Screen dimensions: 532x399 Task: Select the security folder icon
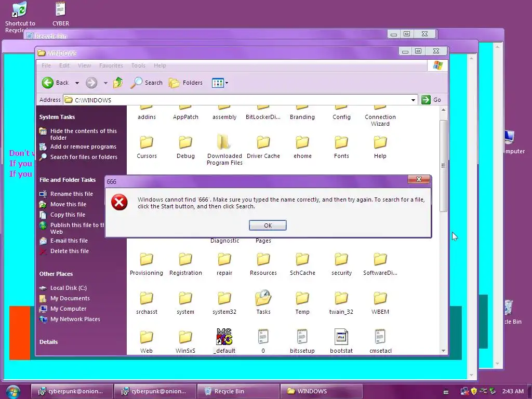(x=341, y=259)
